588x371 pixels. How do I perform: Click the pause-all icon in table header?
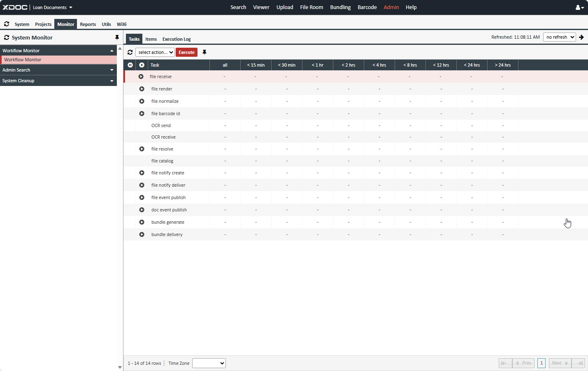coord(130,65)
